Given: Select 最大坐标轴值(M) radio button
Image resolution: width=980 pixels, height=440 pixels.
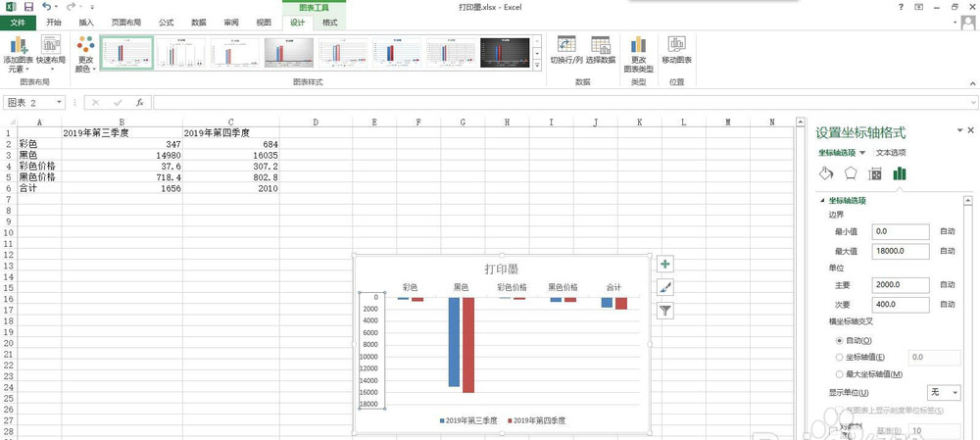Looking at the screenshot, I should pyautogui.click(x=839, y=374).
